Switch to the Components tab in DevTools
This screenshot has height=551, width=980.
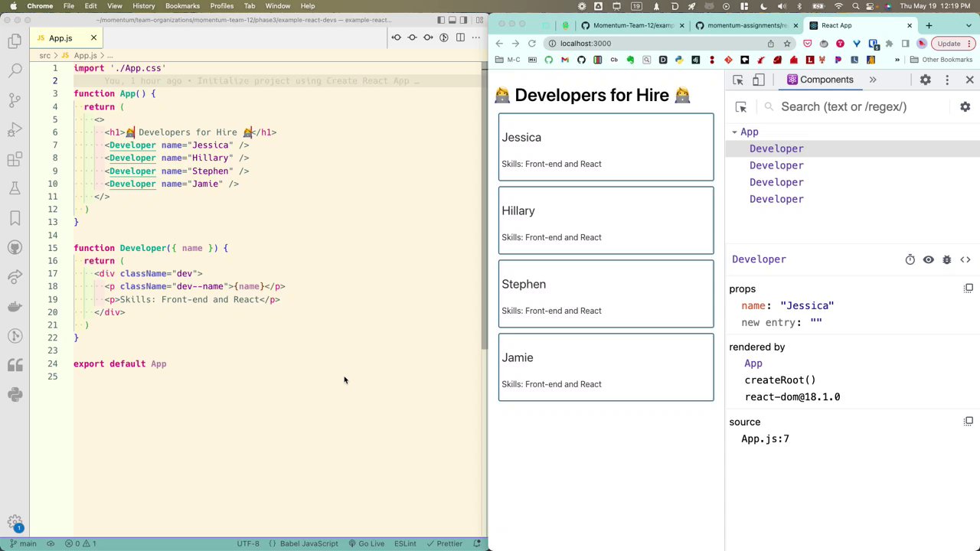pos(819,80)
